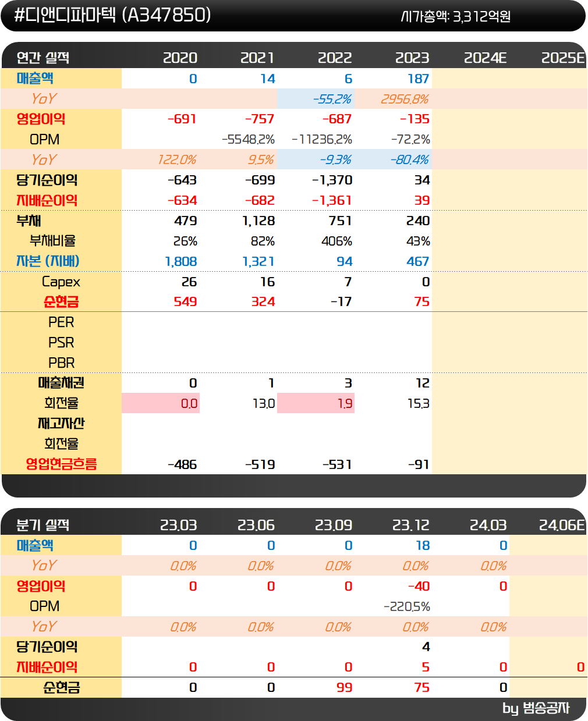Click the revenue YoY value -55.2%
The image size is (588, 721).
(x=332, y=99)
